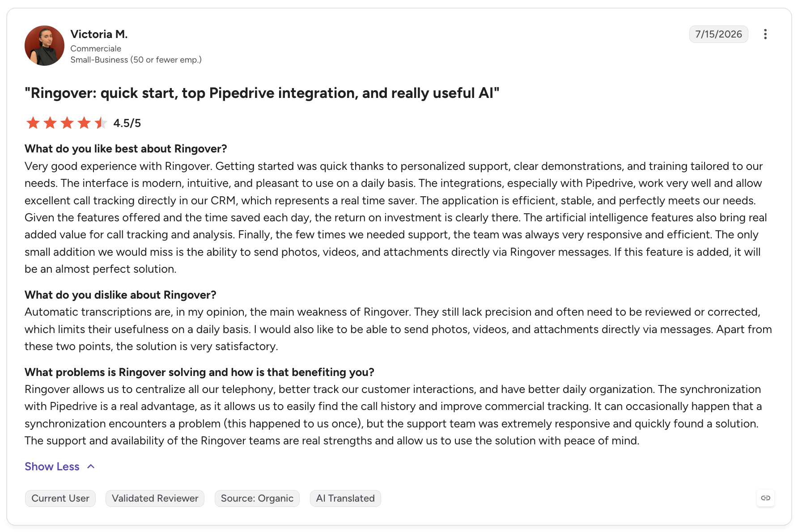Viewport: 798px width, 532px height.
Task: Click the Show Less link
Action: 52,467
